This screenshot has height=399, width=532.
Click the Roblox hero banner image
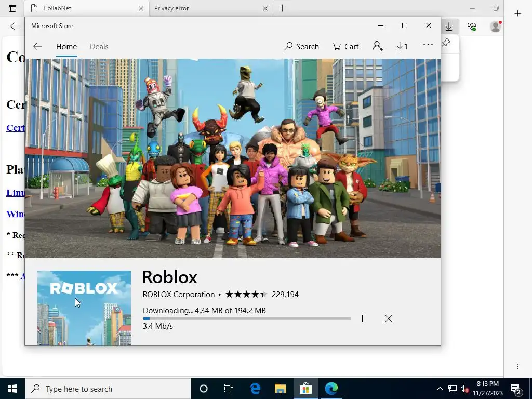[x=233, y=158]
